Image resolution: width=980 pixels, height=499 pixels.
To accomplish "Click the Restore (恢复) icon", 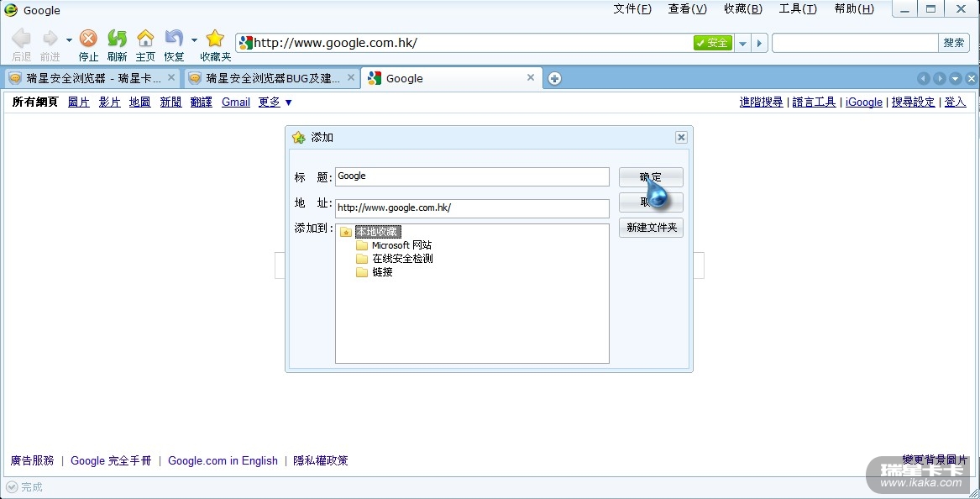I will [175, 39].
